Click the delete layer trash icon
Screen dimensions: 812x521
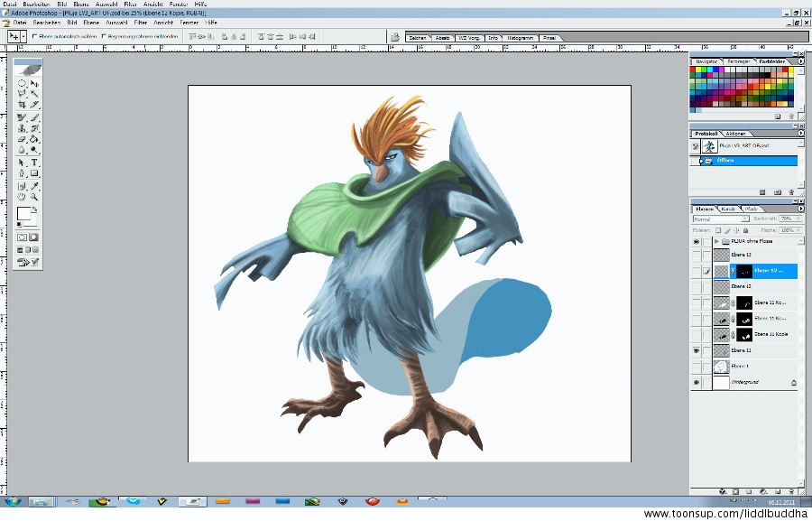coord(792,492)
